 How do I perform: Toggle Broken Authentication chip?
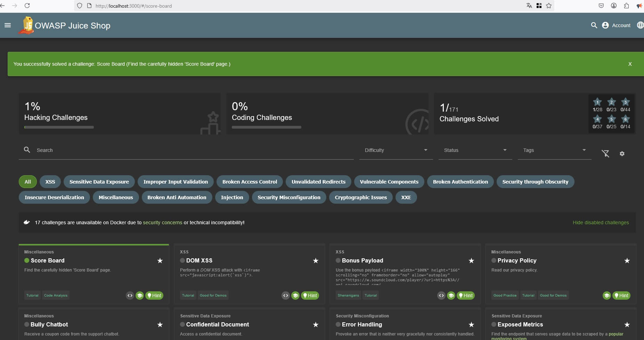click(x=460, y=182)
